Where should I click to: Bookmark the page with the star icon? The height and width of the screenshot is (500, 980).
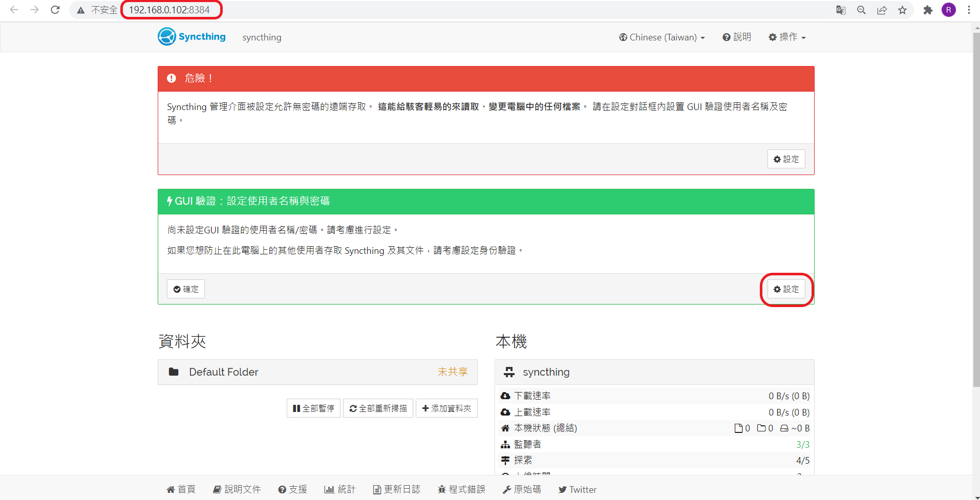click(x=902, y=10)
